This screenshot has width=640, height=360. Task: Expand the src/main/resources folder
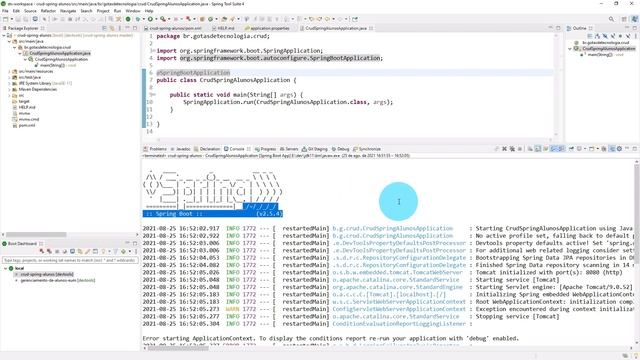coord(9,71)
